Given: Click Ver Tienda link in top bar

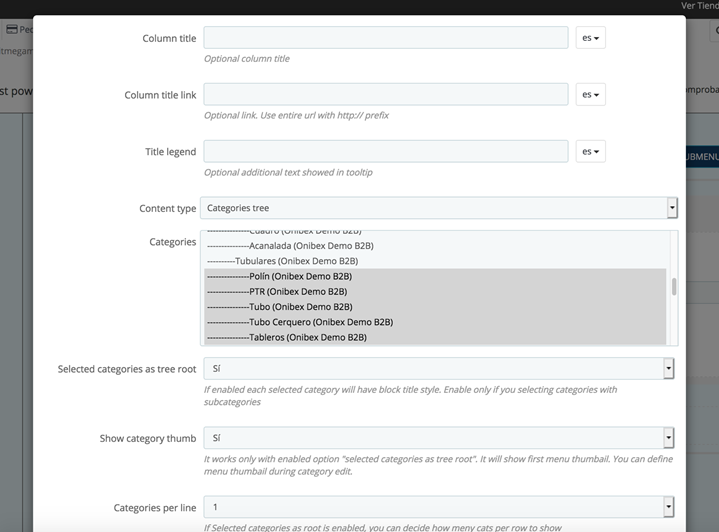Looking at the screenshot, I should click(699, 6).
